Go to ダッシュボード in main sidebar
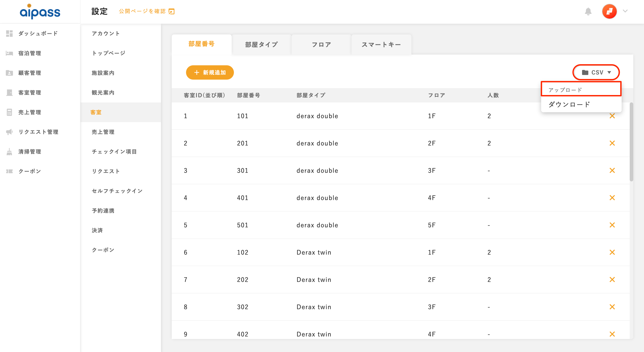The height and width of the screenshot is (352, 644). (40, 33)
